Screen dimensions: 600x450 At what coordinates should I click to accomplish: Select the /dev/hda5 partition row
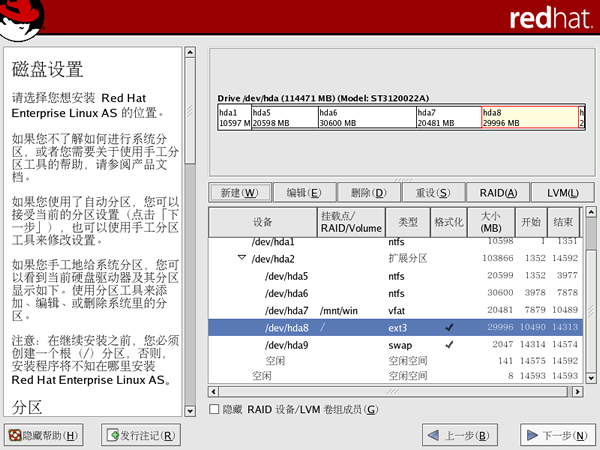pos(395,276)
